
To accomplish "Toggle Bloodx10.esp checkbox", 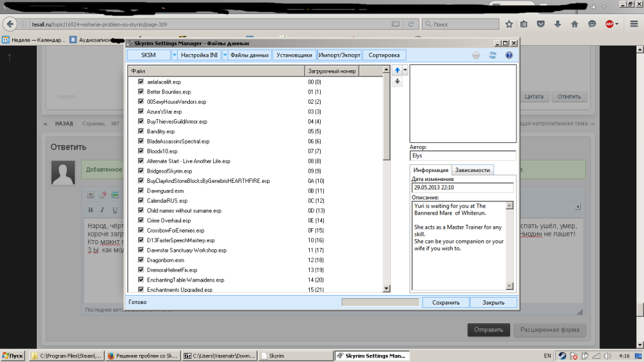I will 141,151.
